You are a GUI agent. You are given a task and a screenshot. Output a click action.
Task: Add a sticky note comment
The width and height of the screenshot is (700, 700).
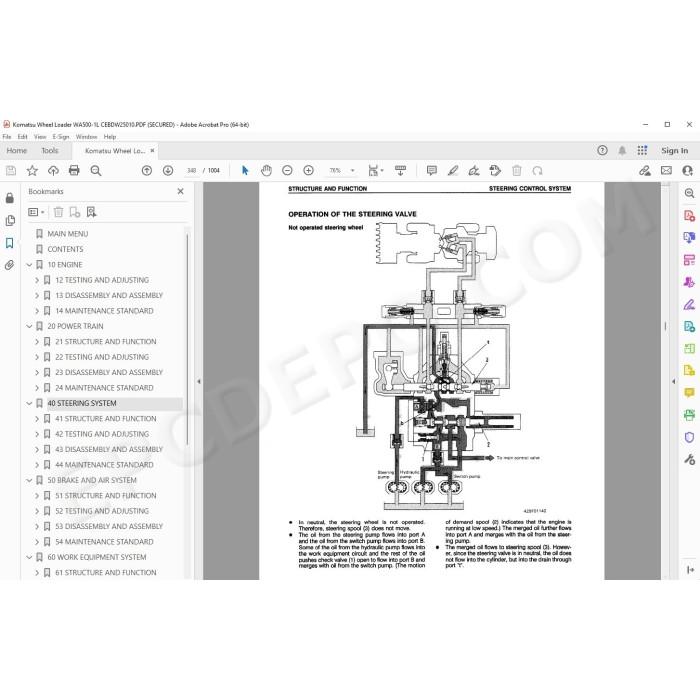tap(432, 171)
